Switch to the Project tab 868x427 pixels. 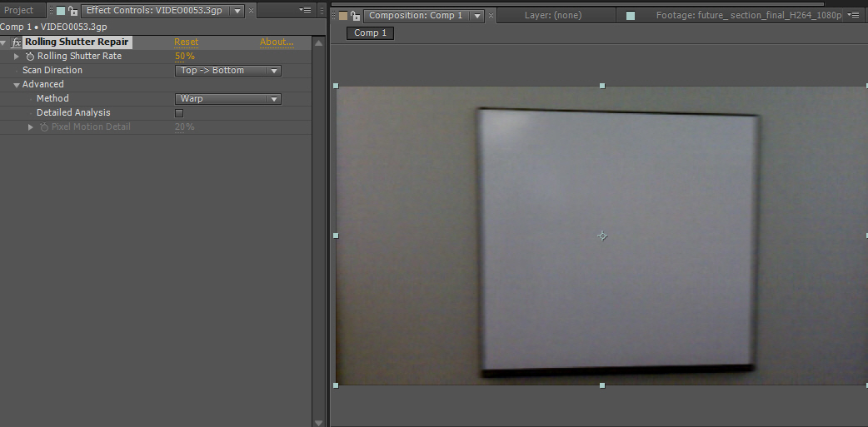pyautogui.click(x=19, y=11)
